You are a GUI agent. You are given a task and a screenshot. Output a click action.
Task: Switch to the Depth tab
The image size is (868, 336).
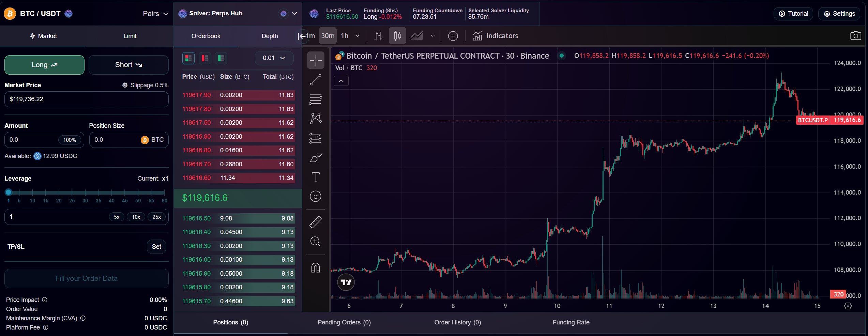point(270,36)
